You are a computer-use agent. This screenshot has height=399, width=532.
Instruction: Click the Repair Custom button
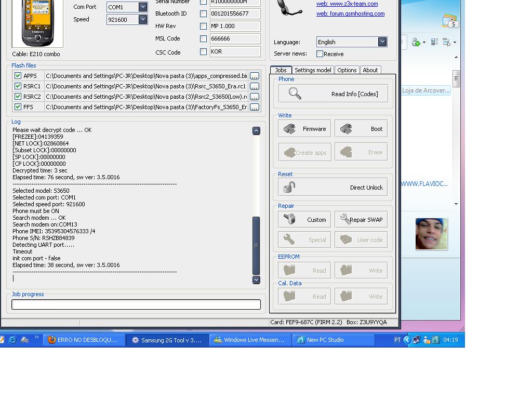coord(304,220)
